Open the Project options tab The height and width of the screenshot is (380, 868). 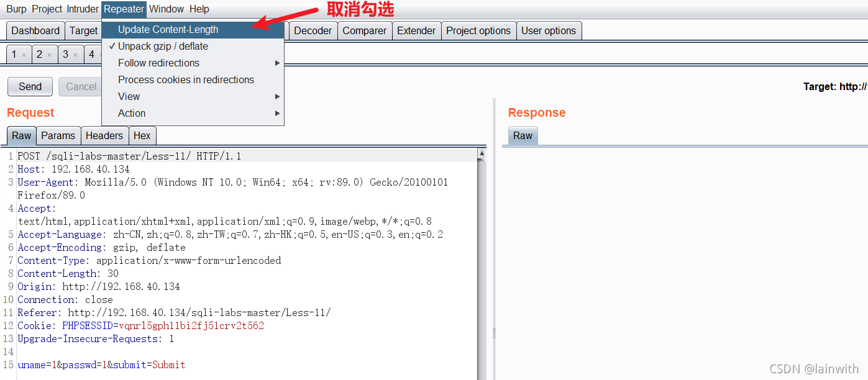[478, 31]
